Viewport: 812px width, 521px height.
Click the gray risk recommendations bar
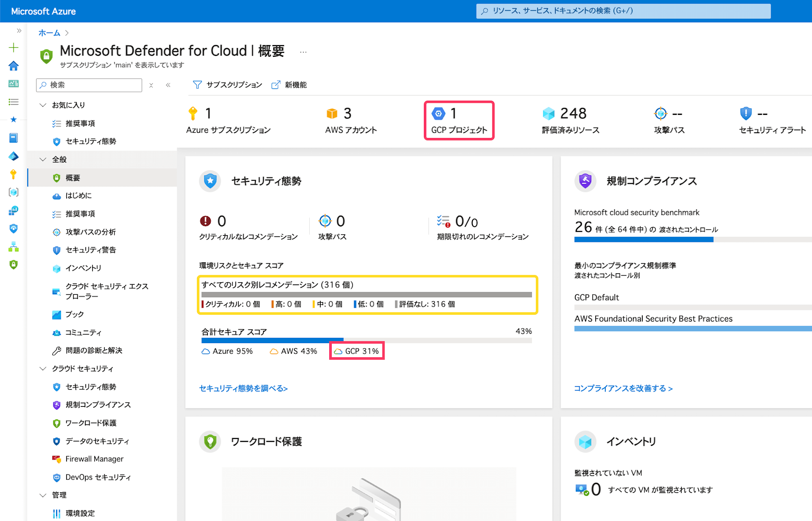click(x=367, y=294)
